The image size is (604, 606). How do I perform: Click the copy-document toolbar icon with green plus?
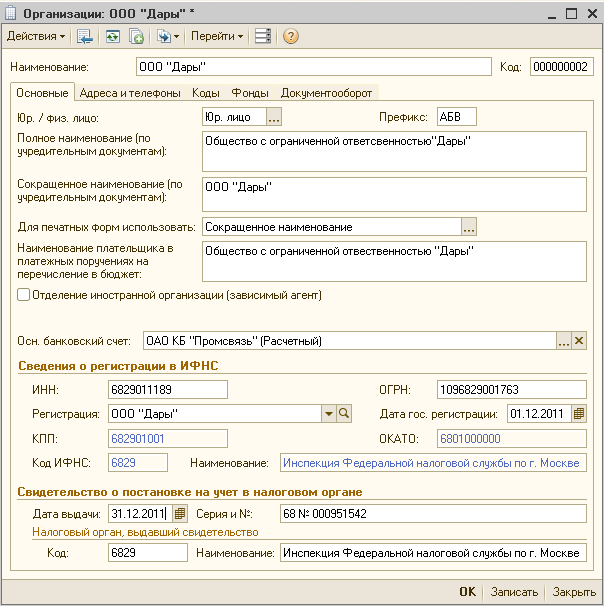point(136,36)
